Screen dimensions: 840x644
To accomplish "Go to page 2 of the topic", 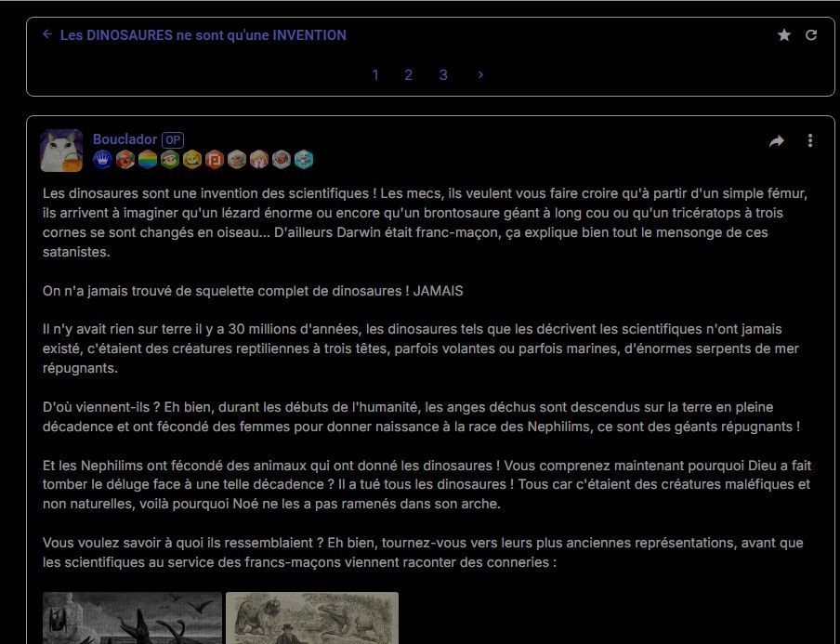I will point(409,75).
